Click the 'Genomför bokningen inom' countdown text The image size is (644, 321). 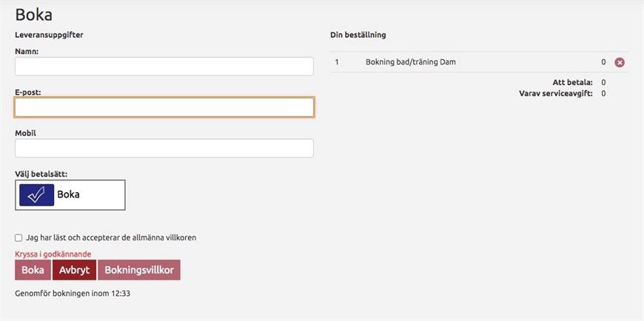click(73, 294)
